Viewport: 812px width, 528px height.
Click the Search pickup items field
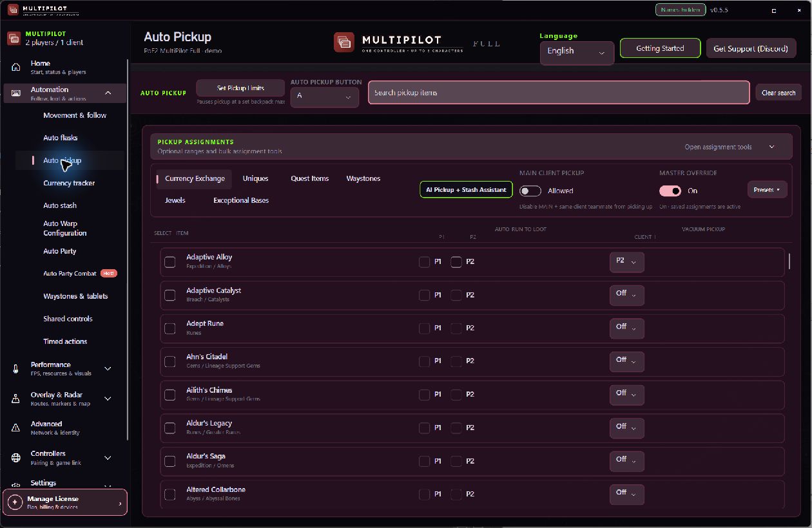coord(559,93)
